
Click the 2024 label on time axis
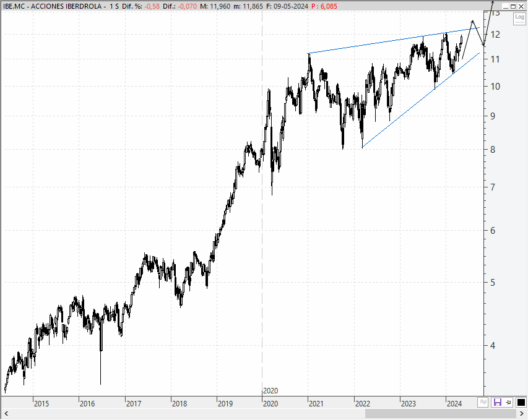(454, 403)
